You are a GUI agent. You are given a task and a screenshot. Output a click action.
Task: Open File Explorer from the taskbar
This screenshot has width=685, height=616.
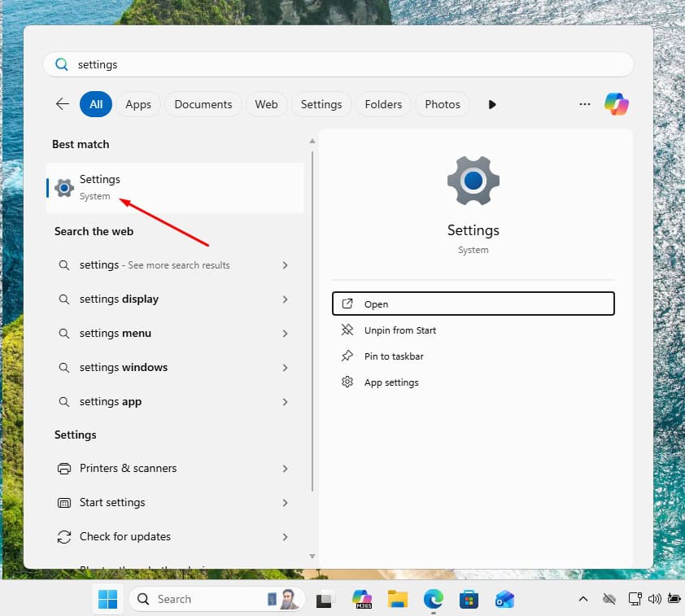[397, 599]
